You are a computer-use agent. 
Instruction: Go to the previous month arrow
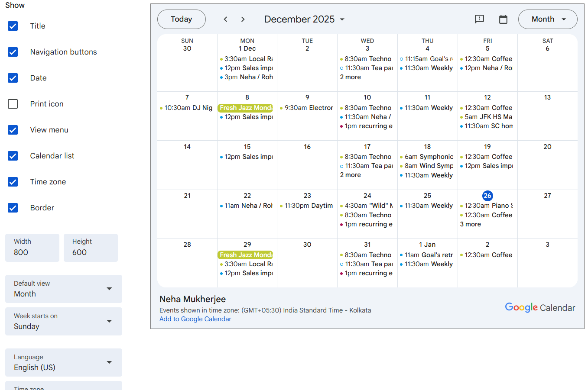coord(225,19)
